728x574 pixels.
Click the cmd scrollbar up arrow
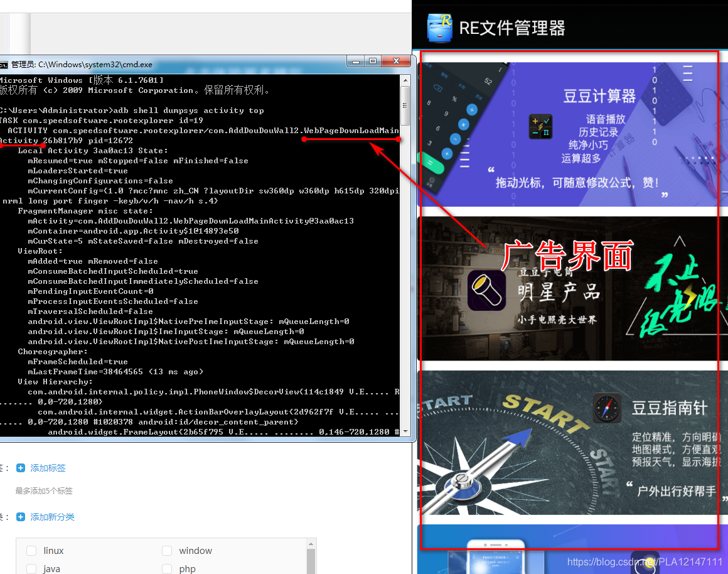[x=405, y=80]
